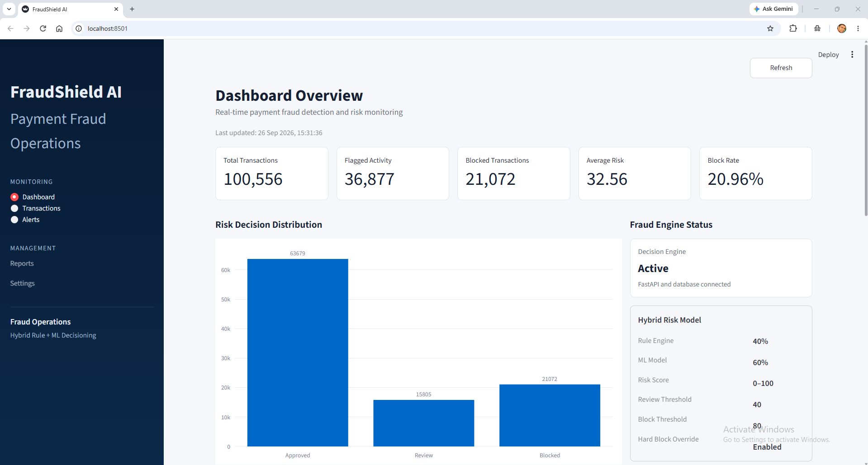Click the Average Risk value 32.56
Screen dimensions: 868x465
[607, 179]
